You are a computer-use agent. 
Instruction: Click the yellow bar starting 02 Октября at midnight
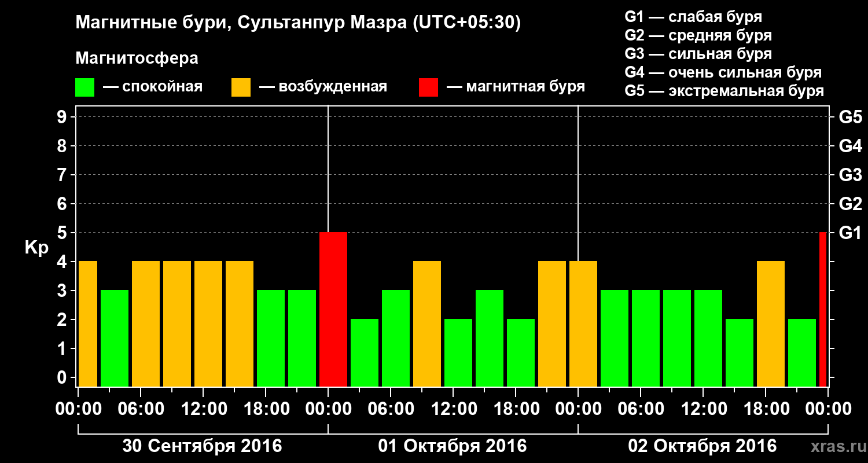583,324
